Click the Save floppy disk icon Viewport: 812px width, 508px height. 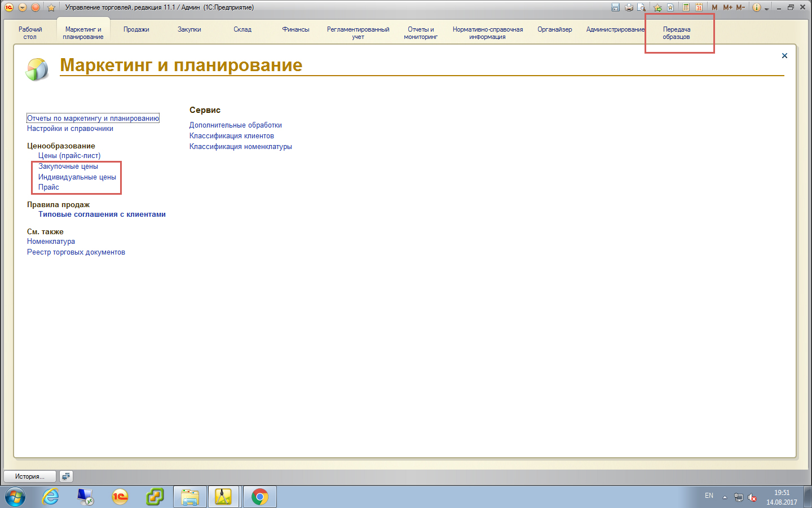tap(615, 7)
